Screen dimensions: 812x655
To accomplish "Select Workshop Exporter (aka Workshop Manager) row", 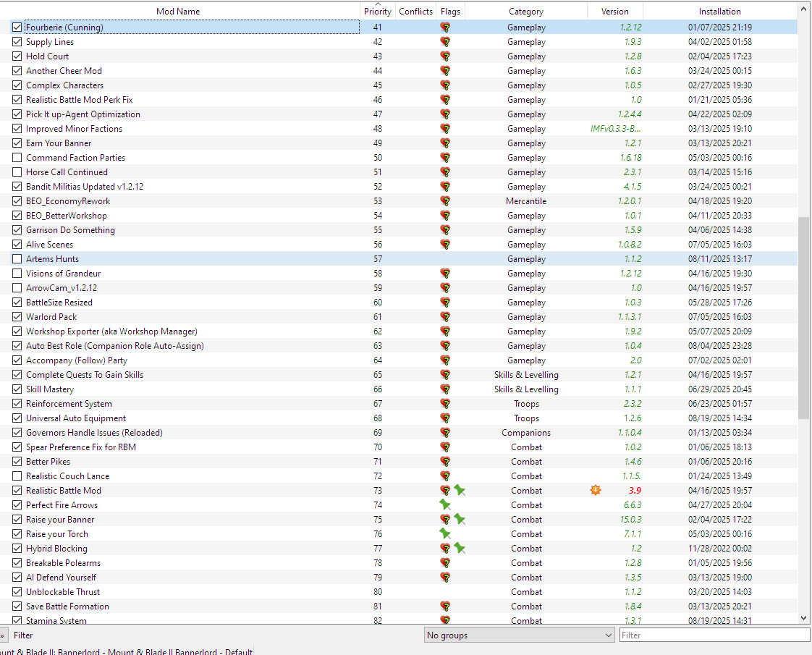I will tap(404, 331).
